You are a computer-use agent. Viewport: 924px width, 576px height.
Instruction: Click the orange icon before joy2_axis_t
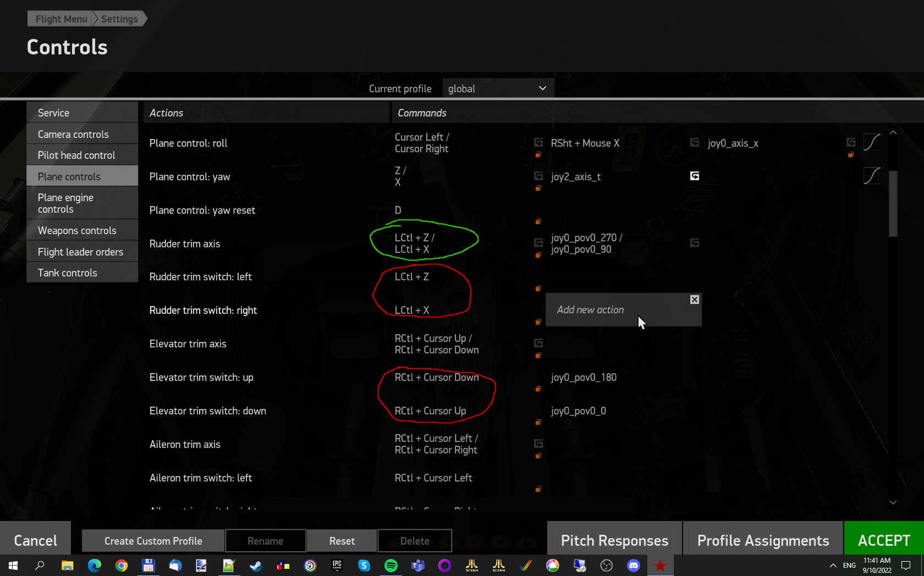[x=538, y=189]
